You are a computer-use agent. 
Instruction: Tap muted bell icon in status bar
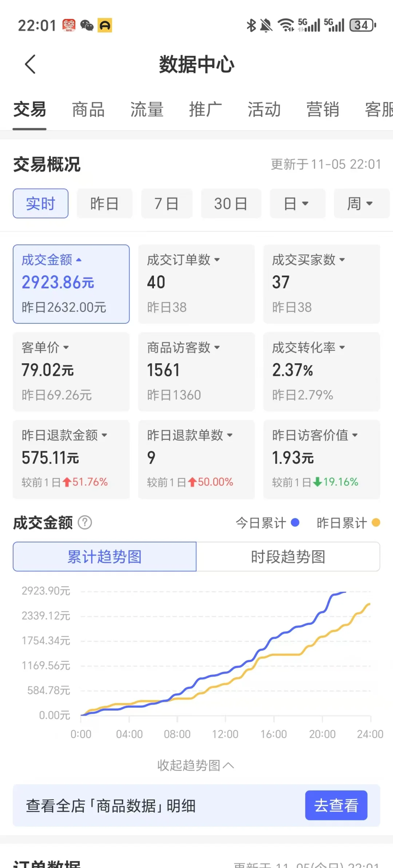(266, 25)
